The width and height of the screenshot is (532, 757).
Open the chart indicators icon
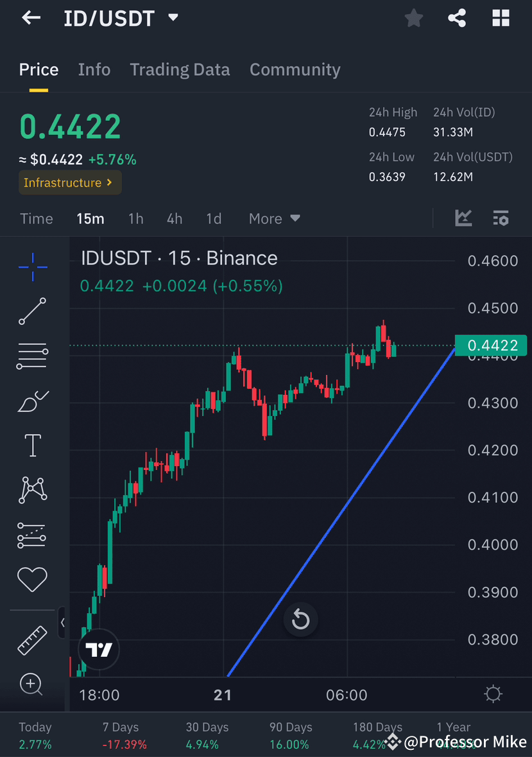pyautogui.click(x=501, y=218)
